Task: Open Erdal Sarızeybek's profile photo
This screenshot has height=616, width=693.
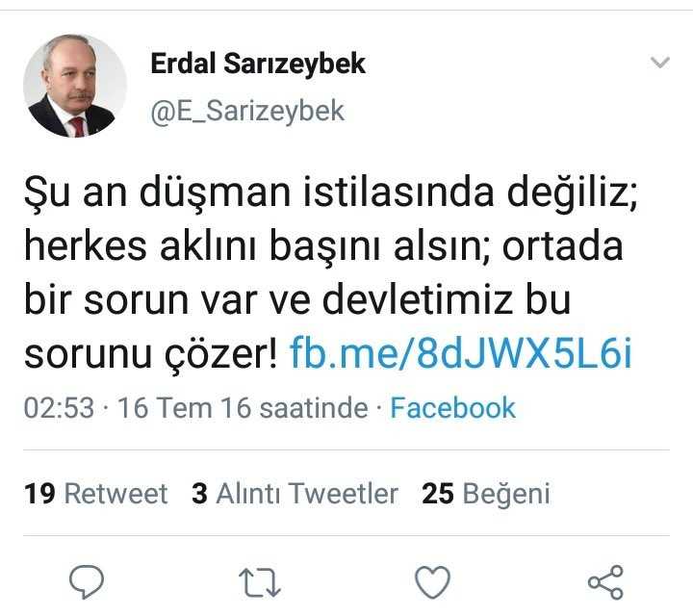Action: [x=75, y=86]
